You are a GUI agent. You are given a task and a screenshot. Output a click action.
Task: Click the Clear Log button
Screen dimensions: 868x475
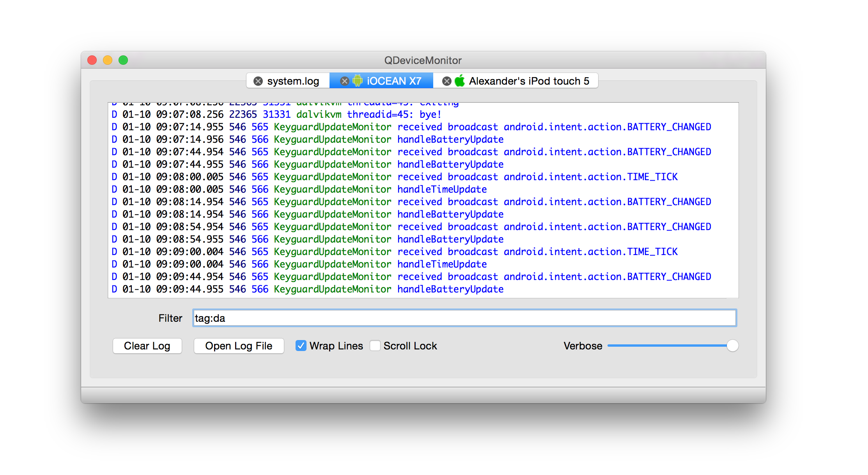coord(147,346)
